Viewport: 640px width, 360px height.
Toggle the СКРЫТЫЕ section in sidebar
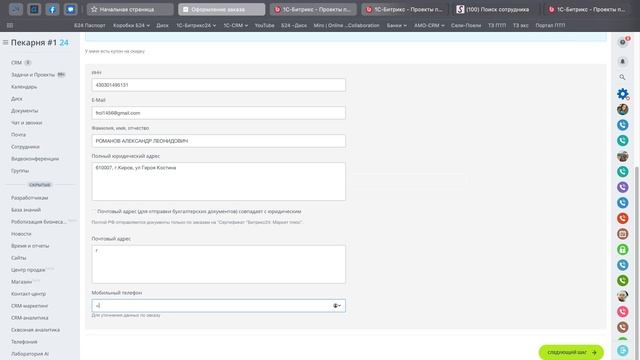pyautogui.click(x=40, y=185)
